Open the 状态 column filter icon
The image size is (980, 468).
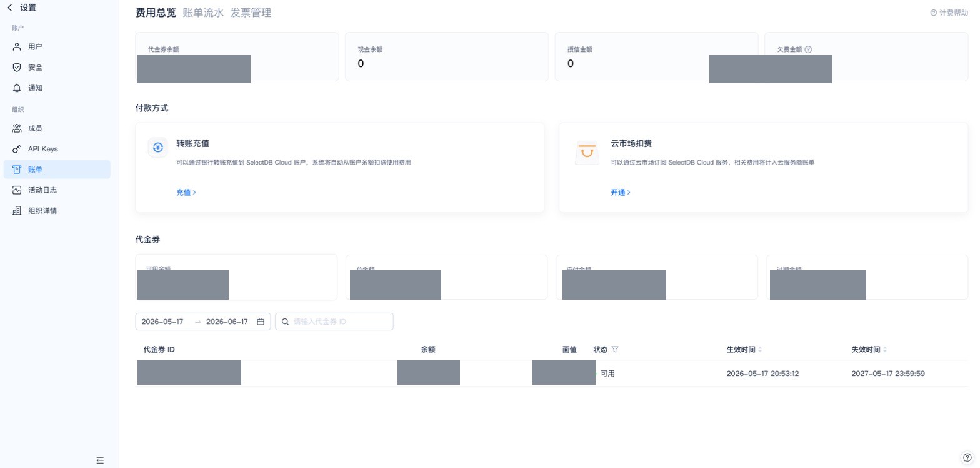click(615, 349)
